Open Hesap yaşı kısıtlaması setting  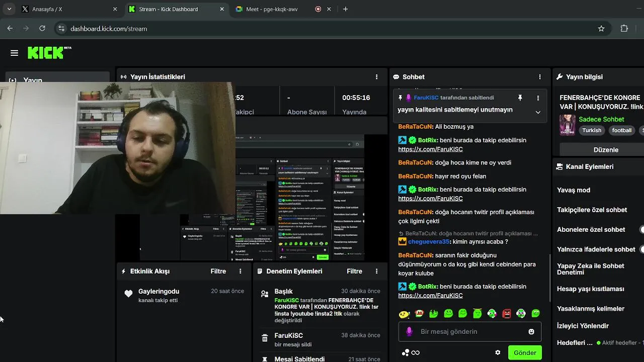[x=591, y=289]
